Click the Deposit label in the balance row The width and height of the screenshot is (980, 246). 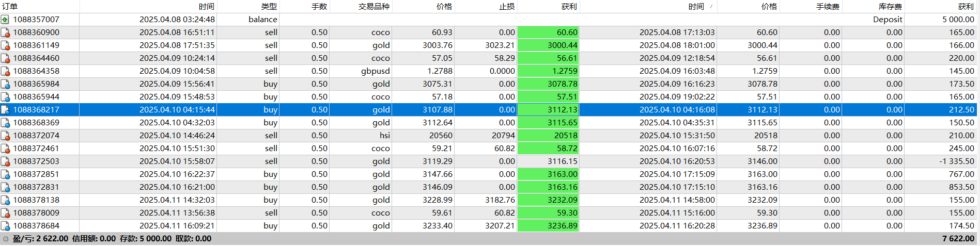coord(888,20)
